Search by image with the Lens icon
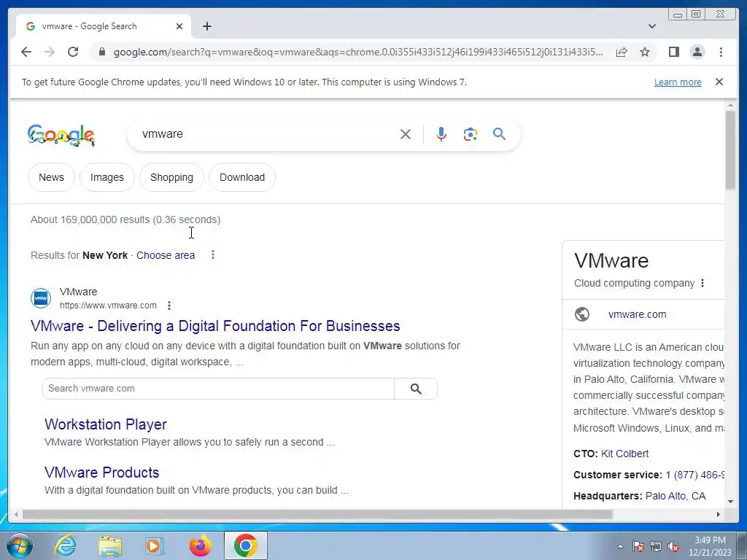Viewport: 747px width, 560px height. (x=471, y=134)
